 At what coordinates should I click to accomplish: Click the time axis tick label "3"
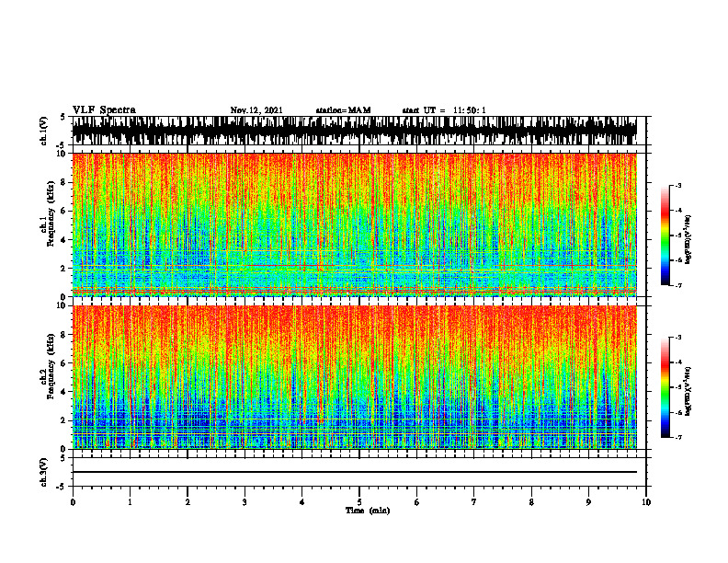245,502
